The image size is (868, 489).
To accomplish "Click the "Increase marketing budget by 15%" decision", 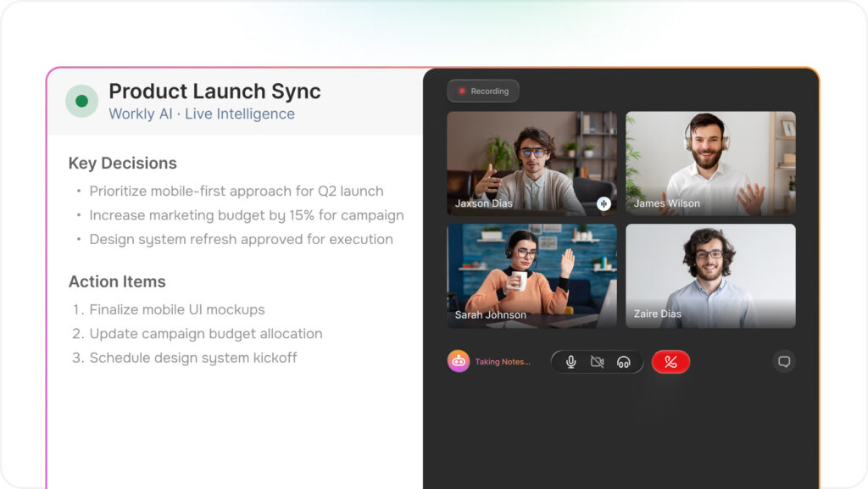I will 246,215.
